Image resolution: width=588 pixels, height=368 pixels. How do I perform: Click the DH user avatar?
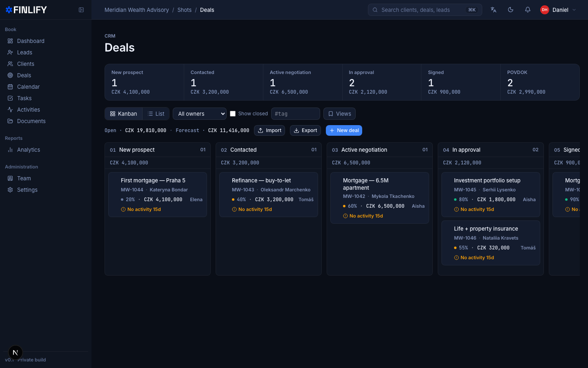point(545,10)
